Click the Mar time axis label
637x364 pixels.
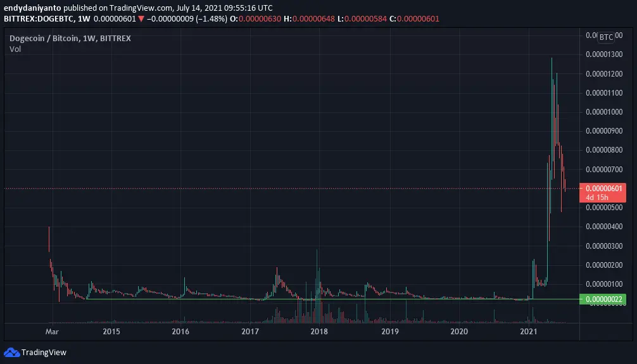point(52,332)
